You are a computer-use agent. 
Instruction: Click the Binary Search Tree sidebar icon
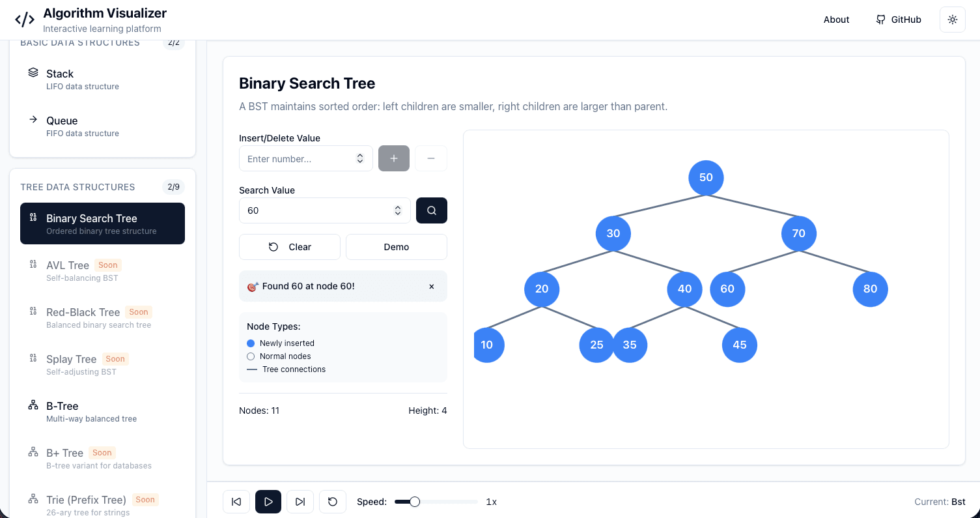(33, 218)
